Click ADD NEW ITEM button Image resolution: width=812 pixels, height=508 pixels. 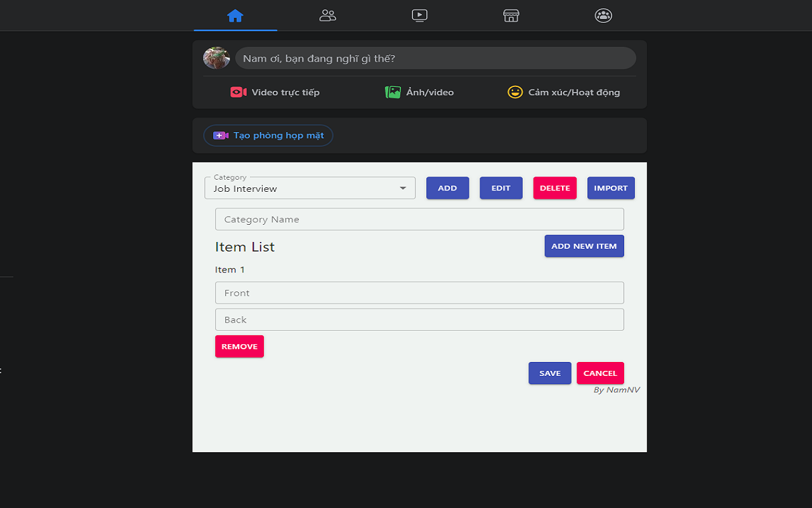coord(584,246)
